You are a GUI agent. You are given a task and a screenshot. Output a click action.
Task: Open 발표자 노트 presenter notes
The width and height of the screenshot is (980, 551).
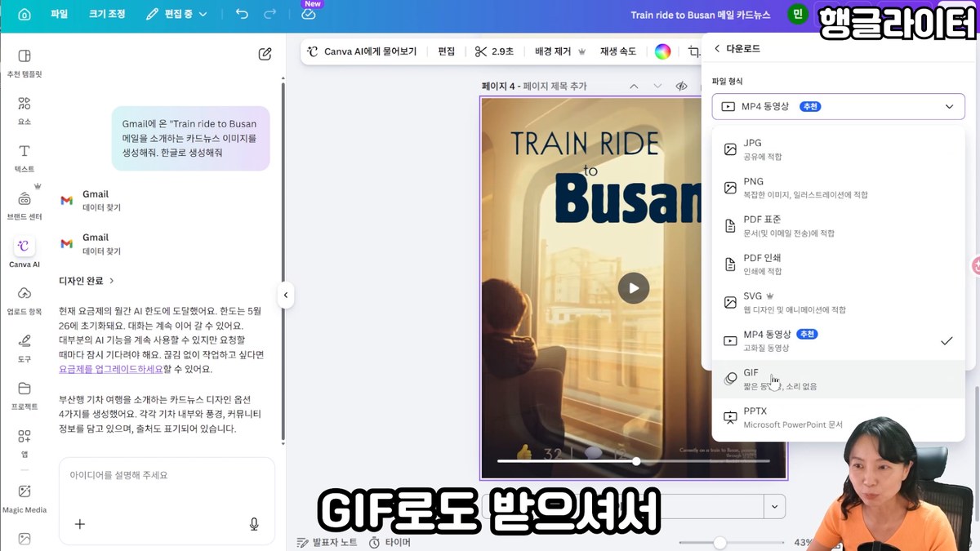(327, 542)
